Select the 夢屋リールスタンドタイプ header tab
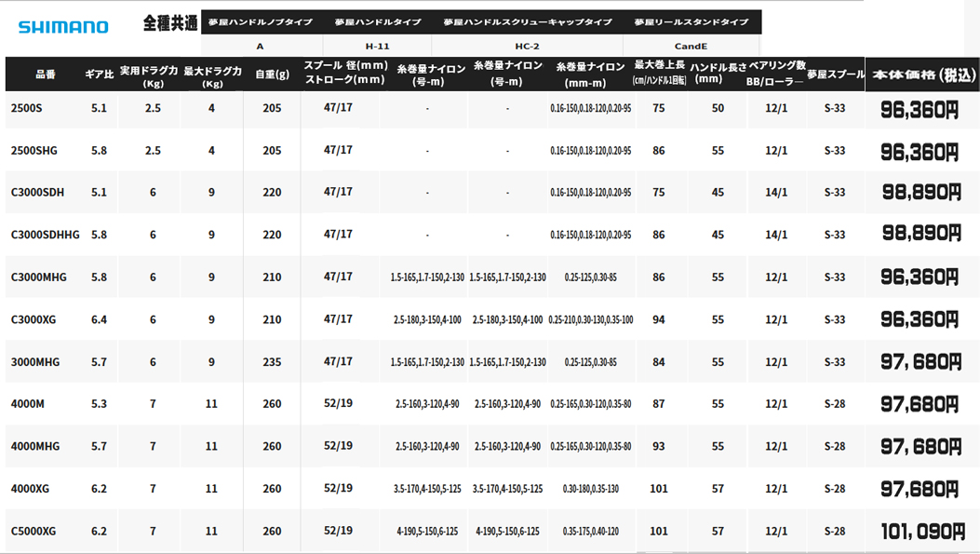 pos(691,21)
